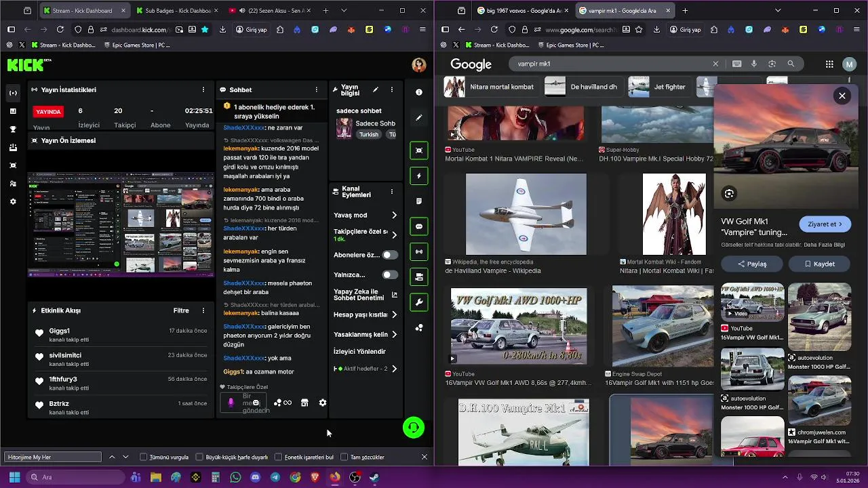The image size is (868, 488).
Task: Open Sohbet panel three-dot menu
Action: click(316, 89)
